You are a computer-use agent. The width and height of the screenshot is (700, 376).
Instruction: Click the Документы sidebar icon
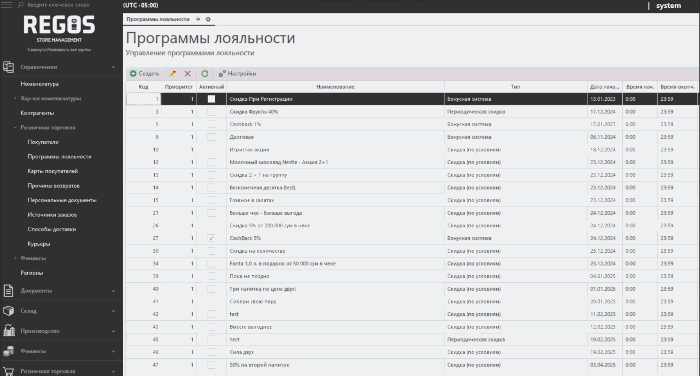click(x=8, y=291)
